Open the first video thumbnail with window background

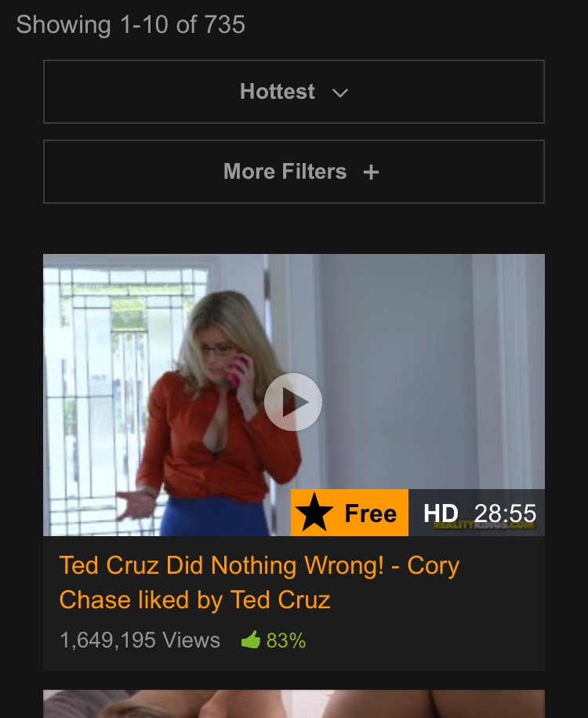pos(293,395)
